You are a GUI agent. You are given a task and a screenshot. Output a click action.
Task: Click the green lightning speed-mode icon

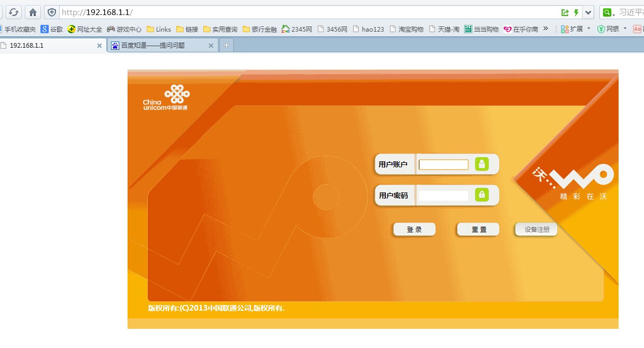click(577, 12)
